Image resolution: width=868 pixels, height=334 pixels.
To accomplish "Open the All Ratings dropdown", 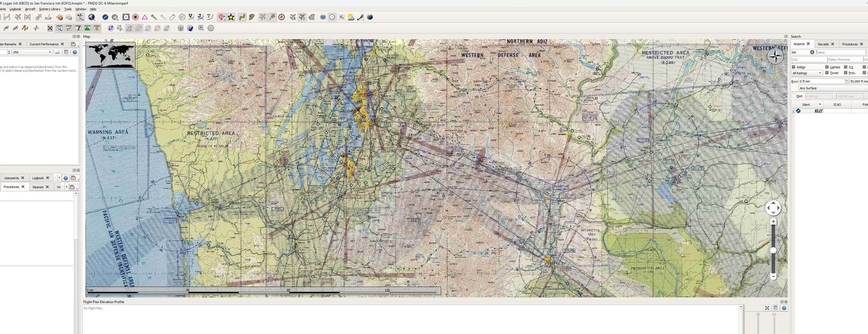I will click(x=807, y=73).
